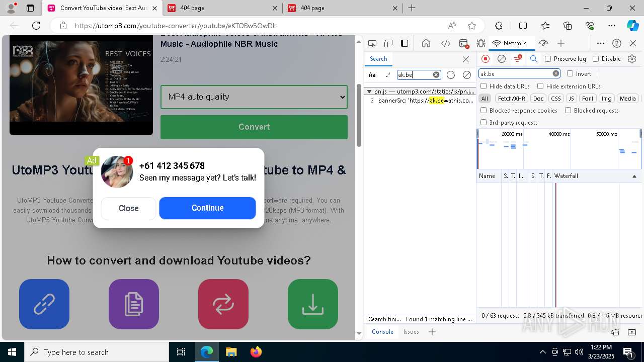Filter requests by CSS type
644x362 pixels.
click(x=555, y=99)
